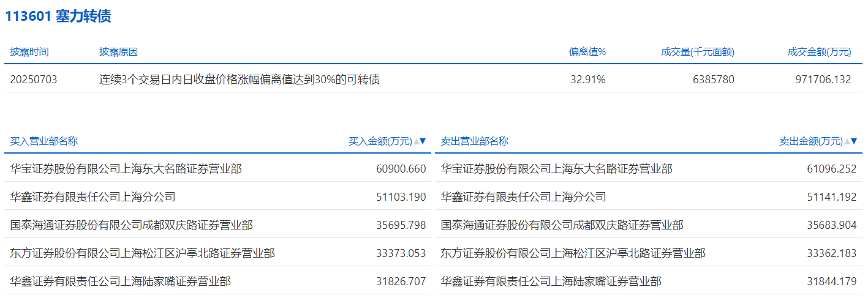This screenshot has height=298, width=868.
Task: Click ascending sort arrow for 买入金额
Action: coord(417,141)
